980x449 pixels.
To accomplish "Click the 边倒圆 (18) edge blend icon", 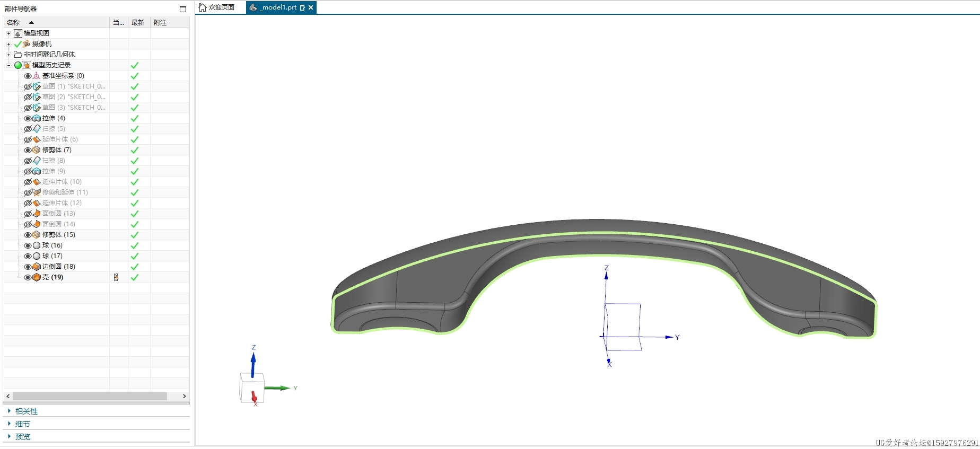I will pyautogui.click(x=37, y=267).
